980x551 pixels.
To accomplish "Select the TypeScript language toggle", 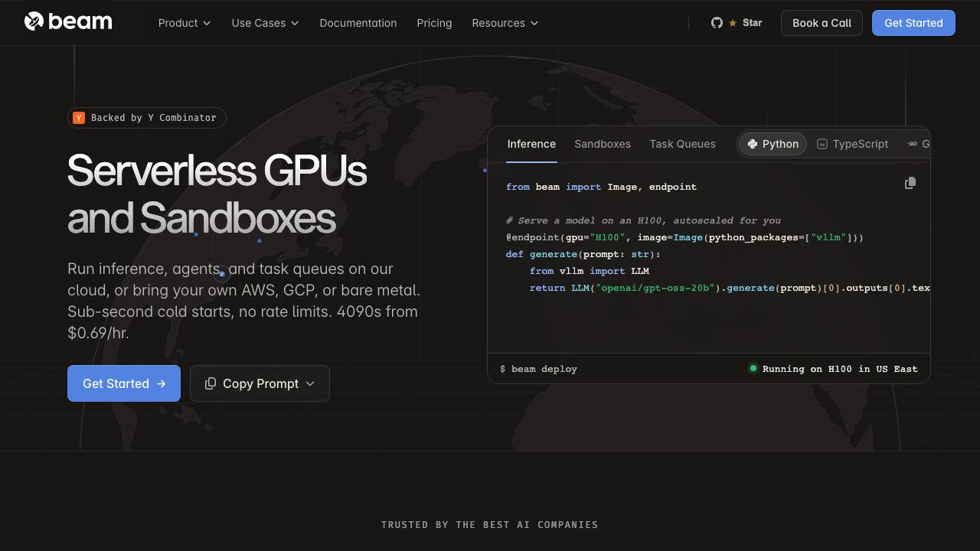I will tap(852, 144).
